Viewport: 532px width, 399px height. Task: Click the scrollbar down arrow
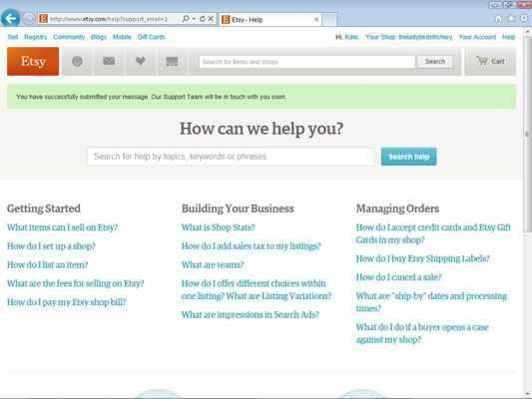pyautogui.click(x=527, y=394)
